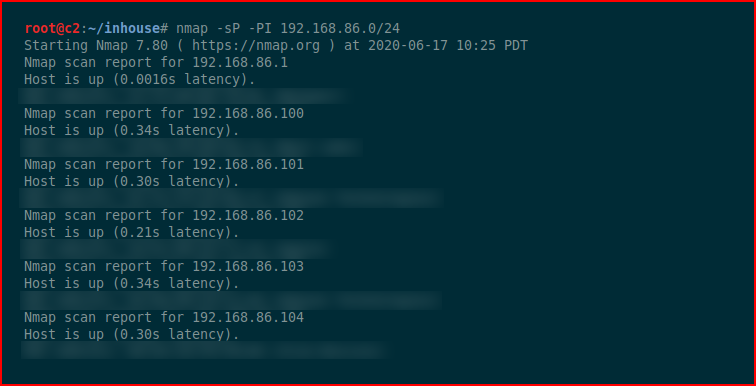Click the blurred line under 192.168.86.100 host
The height and width of the screenshot is (386, 756).
click(x=191, y=147)
